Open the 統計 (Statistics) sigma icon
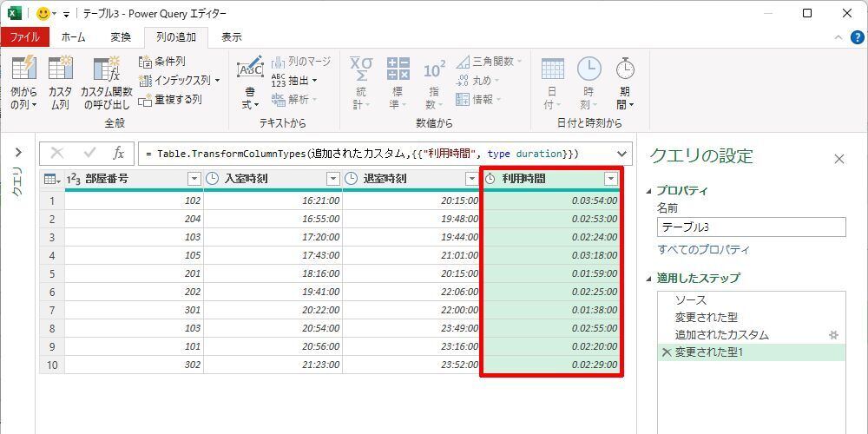868x434 pixels. [360, 69]
